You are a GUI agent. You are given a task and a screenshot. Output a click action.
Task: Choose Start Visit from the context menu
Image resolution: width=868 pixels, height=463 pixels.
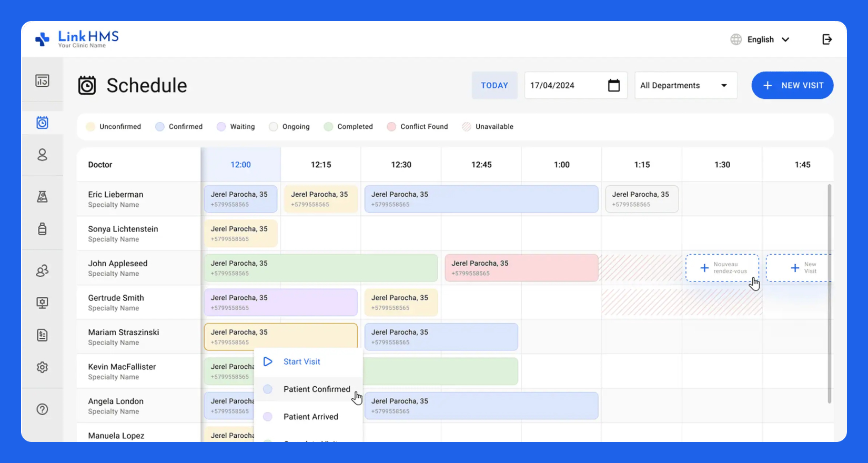pos(301,361)
